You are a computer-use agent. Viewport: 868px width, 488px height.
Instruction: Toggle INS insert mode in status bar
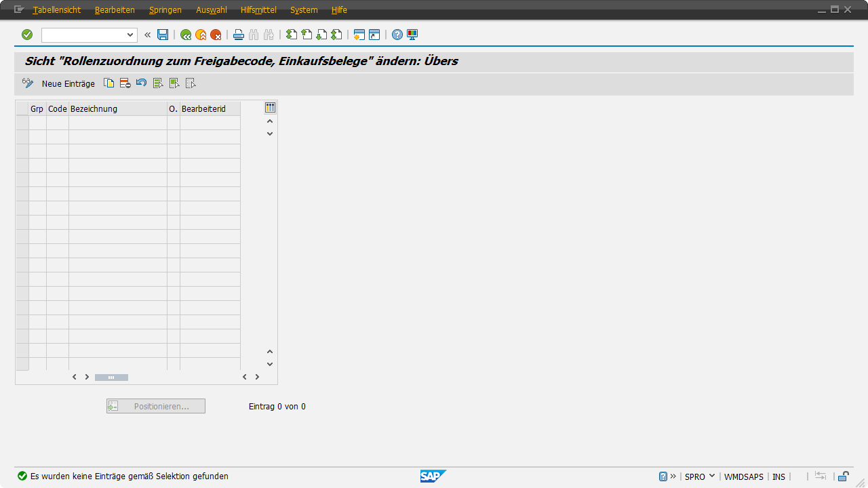click(x=778, y=476)
